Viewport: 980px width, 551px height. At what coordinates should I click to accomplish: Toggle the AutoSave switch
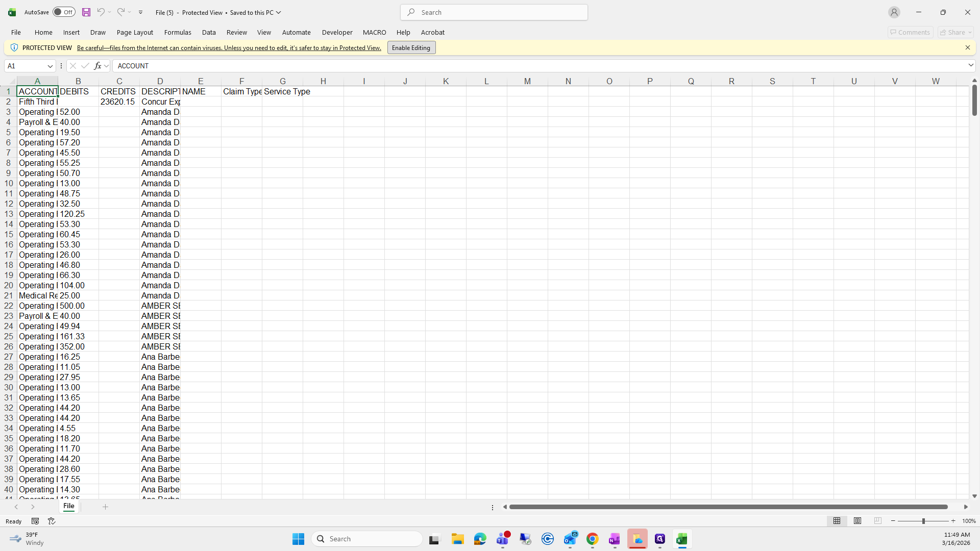click(x=64, y=12)
